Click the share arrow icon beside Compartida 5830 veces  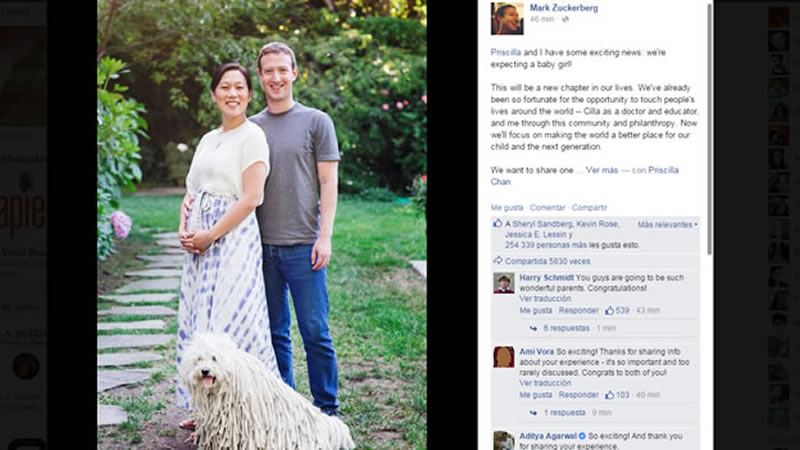click(x=497, y=261)
